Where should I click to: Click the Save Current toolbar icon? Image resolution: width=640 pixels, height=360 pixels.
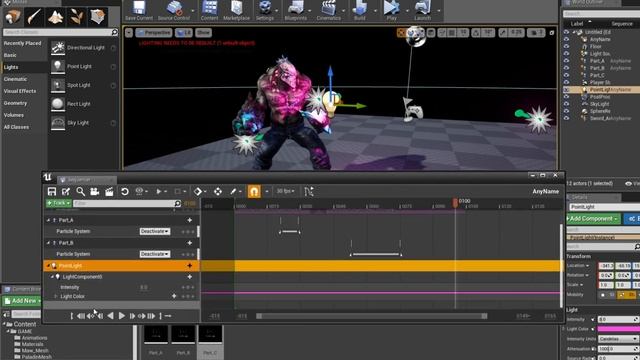coord(139,10)
